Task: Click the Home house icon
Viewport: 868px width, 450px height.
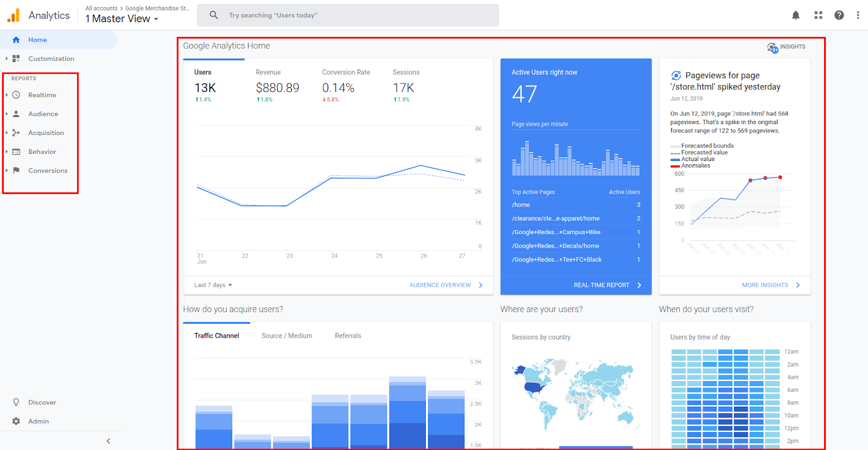Action: tap(16, 40)
